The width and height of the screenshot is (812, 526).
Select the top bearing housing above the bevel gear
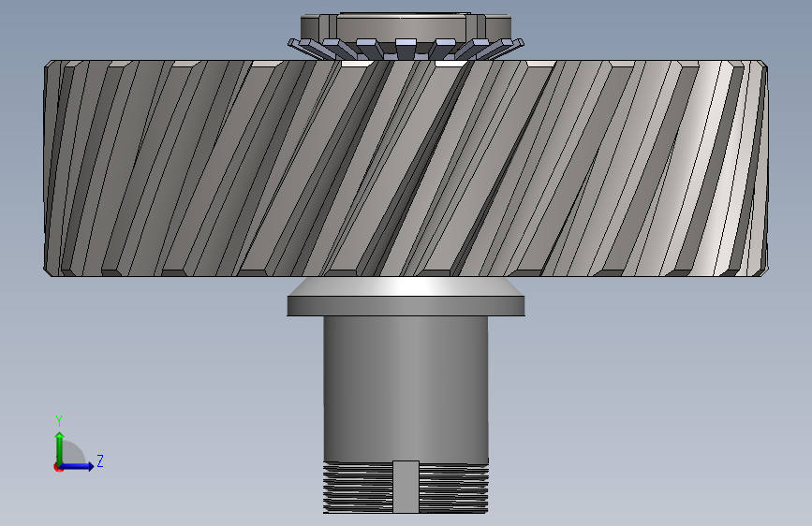click(x=406, y=27)
